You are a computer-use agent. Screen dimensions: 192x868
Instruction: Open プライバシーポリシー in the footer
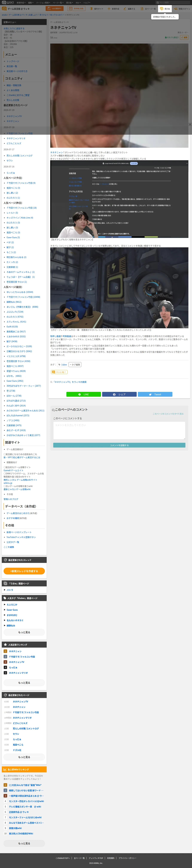127,858
